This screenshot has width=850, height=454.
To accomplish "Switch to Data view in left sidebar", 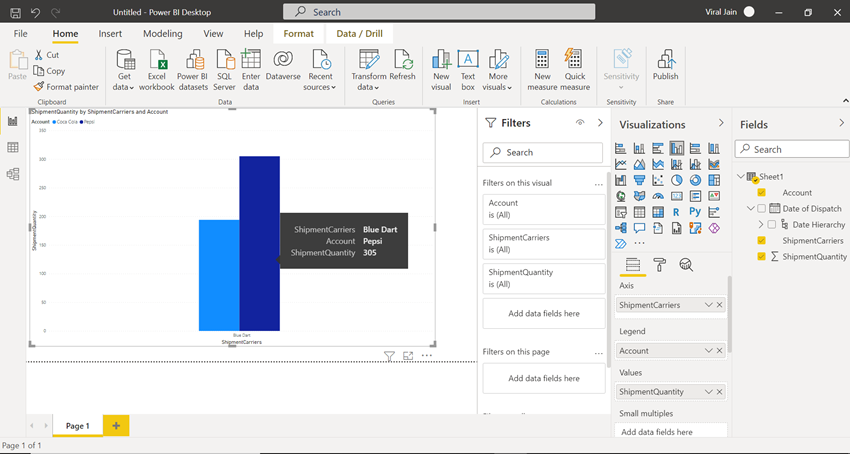I will click(13, 148).
